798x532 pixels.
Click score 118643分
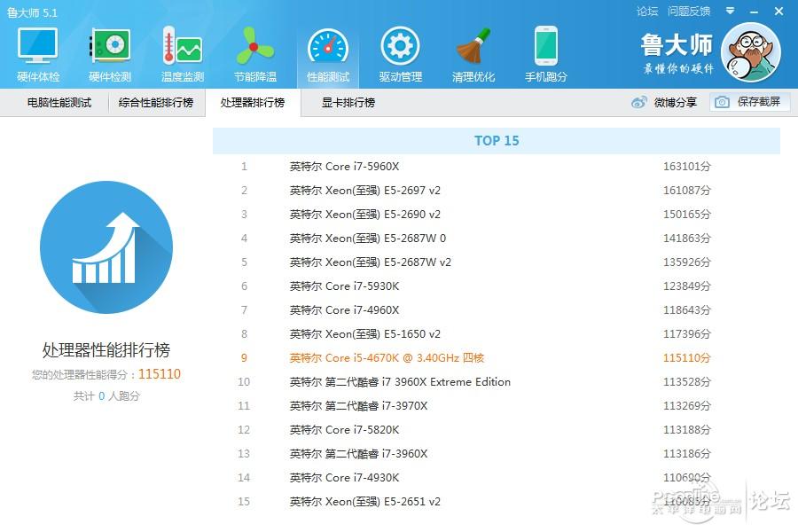click(x=686, y=310)
